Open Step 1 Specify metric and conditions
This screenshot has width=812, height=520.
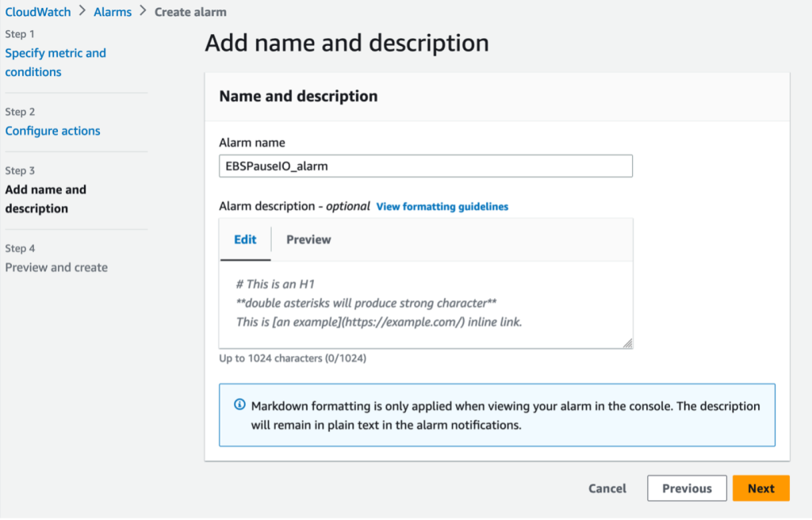pyautogui.click(x=56, y=62)
